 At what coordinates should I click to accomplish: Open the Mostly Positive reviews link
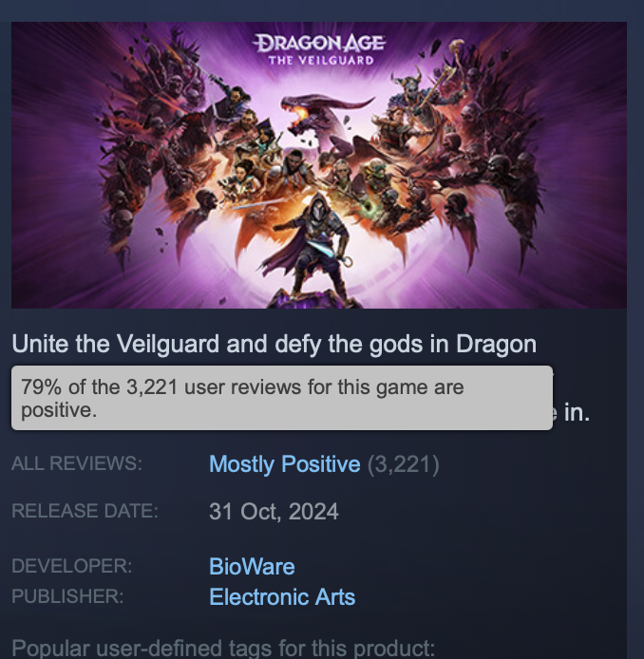[285, 464]
